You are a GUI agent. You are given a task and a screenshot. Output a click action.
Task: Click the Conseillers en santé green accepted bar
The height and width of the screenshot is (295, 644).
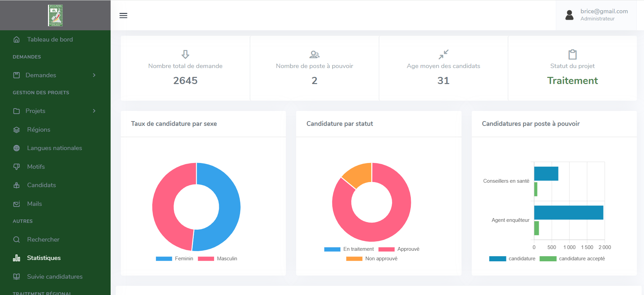tap(536, 189)
